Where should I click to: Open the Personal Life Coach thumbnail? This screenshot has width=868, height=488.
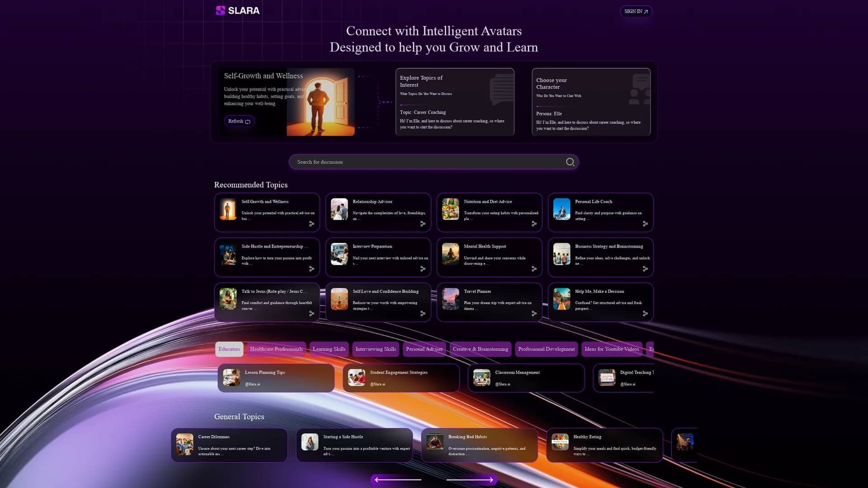coord(561,209)
